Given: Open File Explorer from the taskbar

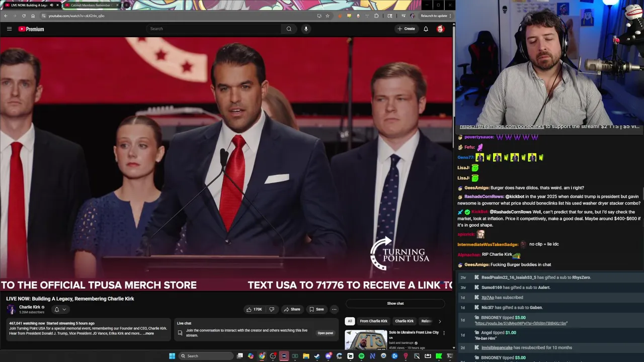Looking at the screenshot, I should tap(306, 356).
